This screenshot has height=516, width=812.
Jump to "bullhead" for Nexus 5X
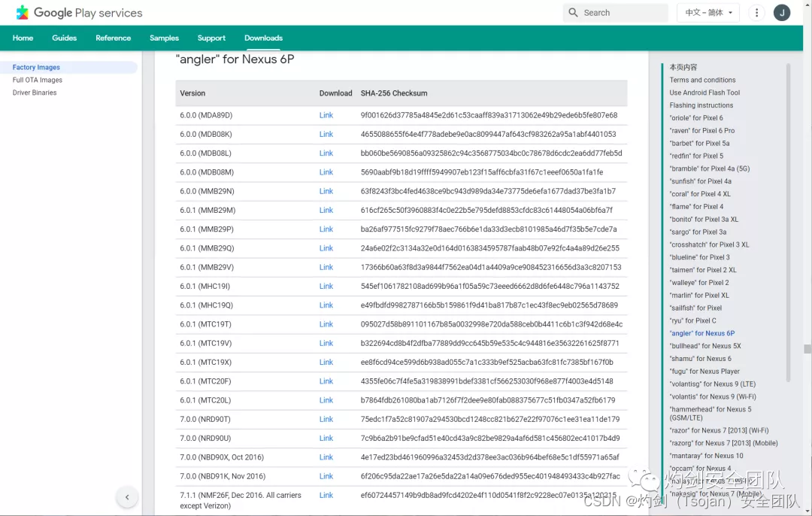tap(704, 346)
